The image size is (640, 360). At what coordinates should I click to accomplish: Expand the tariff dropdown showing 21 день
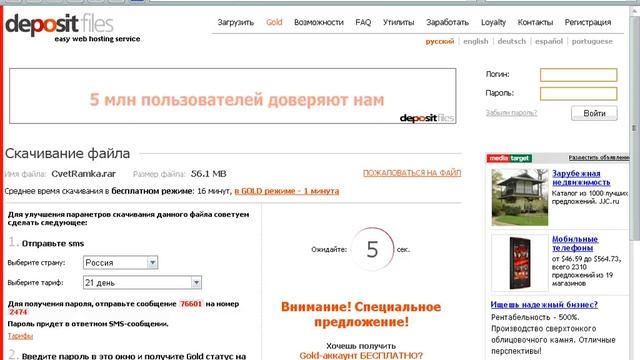click(x=142, y=282)
